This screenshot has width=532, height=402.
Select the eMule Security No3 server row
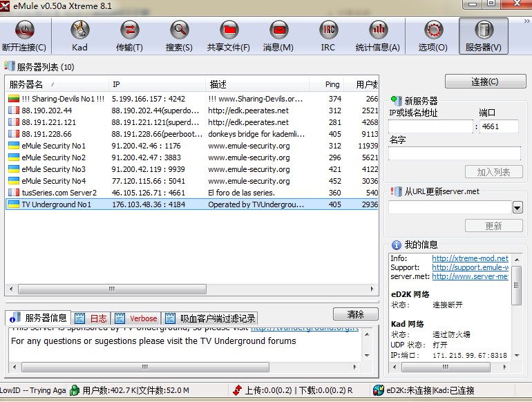pos(192,169)
